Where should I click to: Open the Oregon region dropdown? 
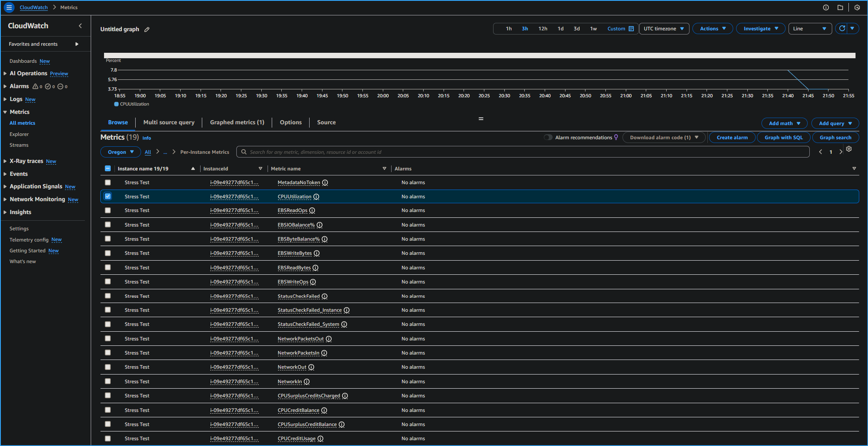(x=120, y=152)
